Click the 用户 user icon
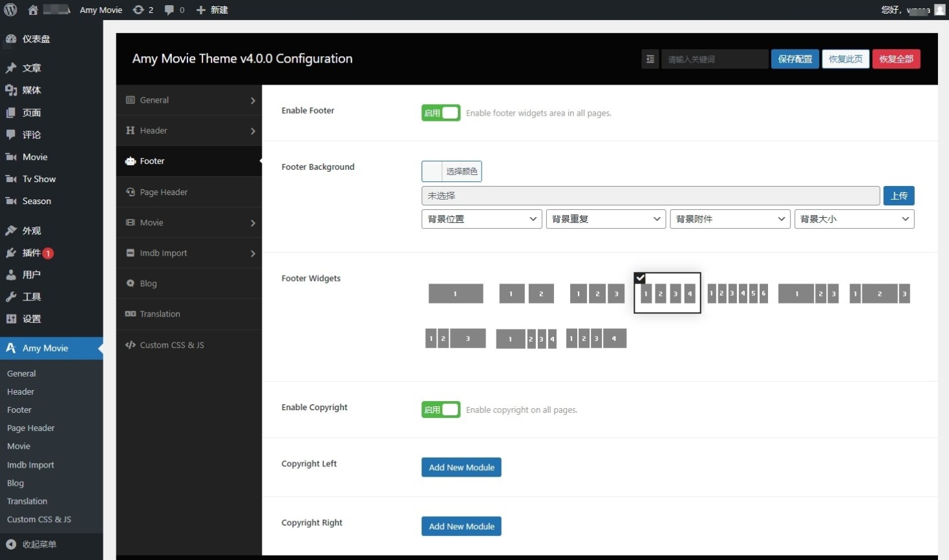Screen dimensions: 949x560 pos(11,275)
